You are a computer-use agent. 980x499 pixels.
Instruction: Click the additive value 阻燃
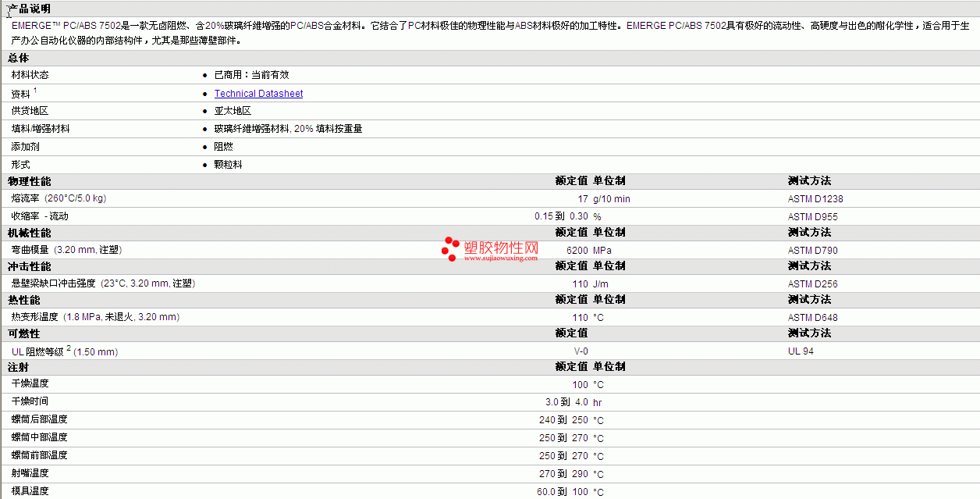223,147
